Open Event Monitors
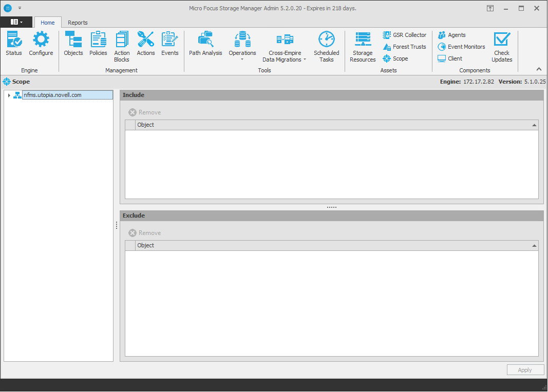Image resolution: width=548 pixels, height=392 pixels. (461, 47)
